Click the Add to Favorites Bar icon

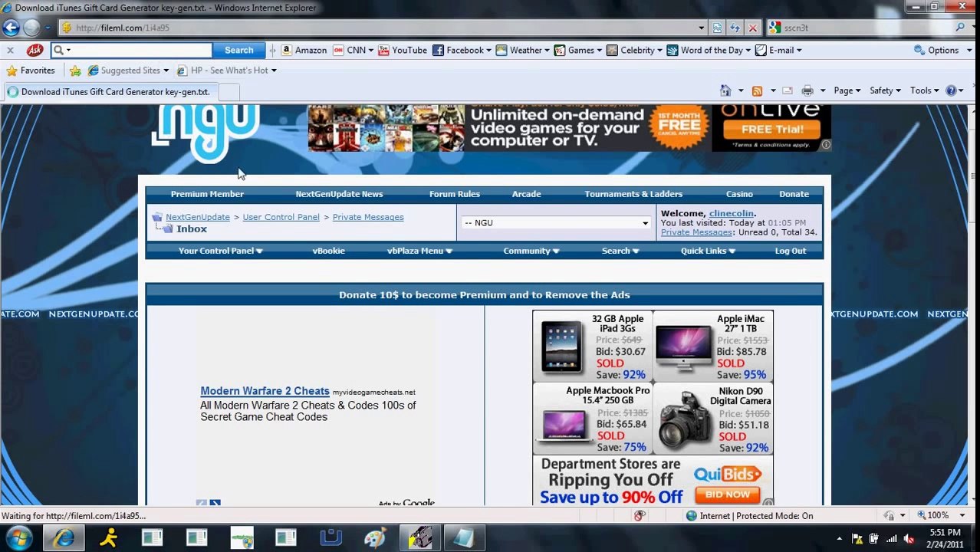(x=75, y=71)
